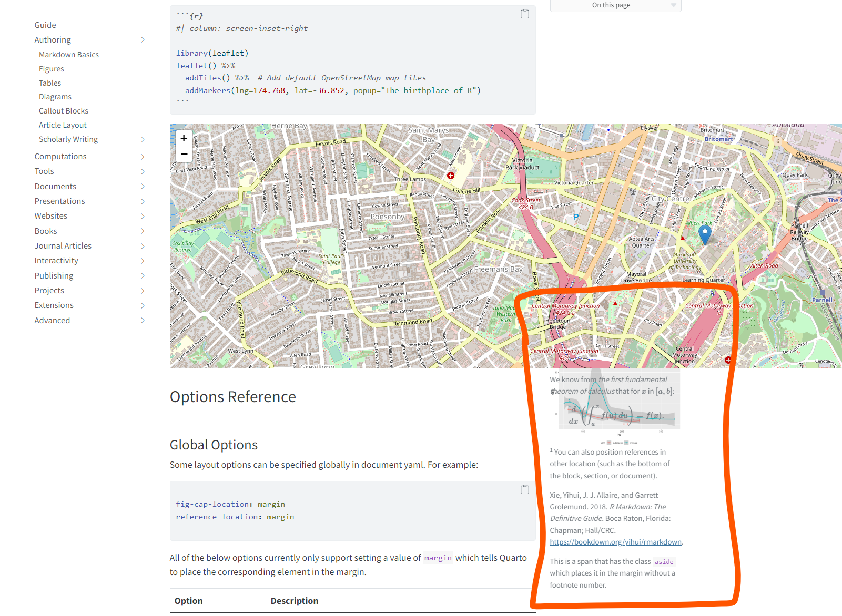
Task: Open the On this page dropdown
Action: (615, 5)
